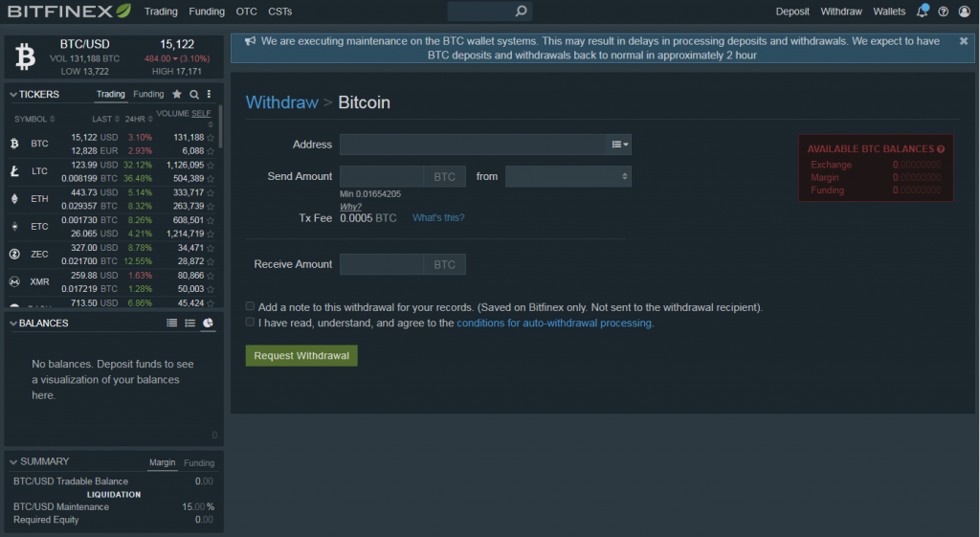The width and height of the screenshot is (980, 537).
Task: Click the tickers list scrollbar
Action: (221, 128)
